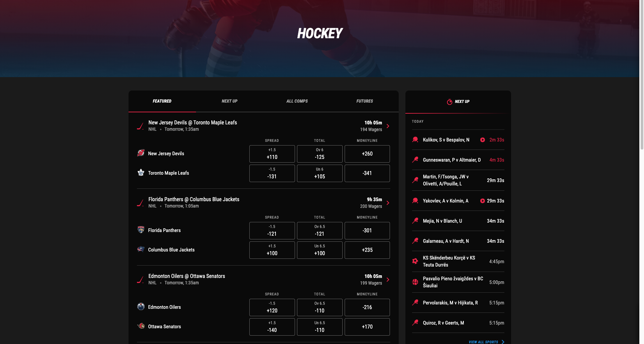Open Galarneau, A v Hardt, N match
Image resolution: width=644 pixels, height=344 pixels.
click(458, 241)
